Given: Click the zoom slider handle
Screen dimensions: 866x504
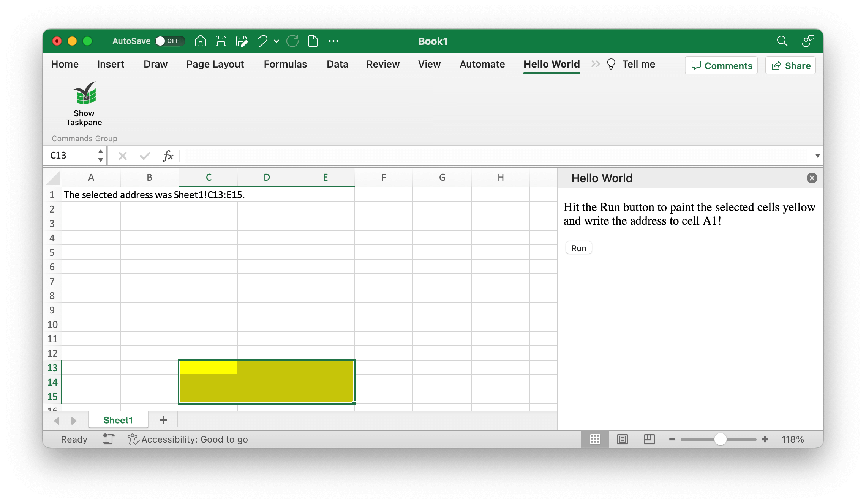Looking at the screenshot, I should coord(720,439).
